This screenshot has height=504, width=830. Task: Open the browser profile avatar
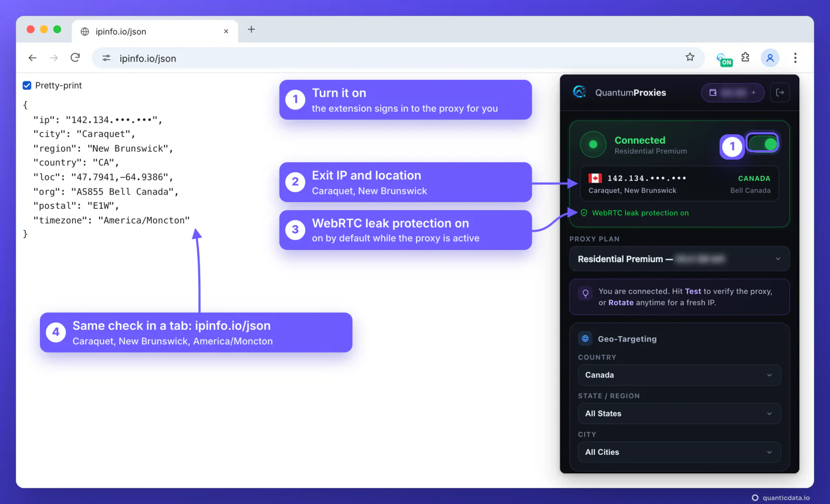tap(770, 58)
